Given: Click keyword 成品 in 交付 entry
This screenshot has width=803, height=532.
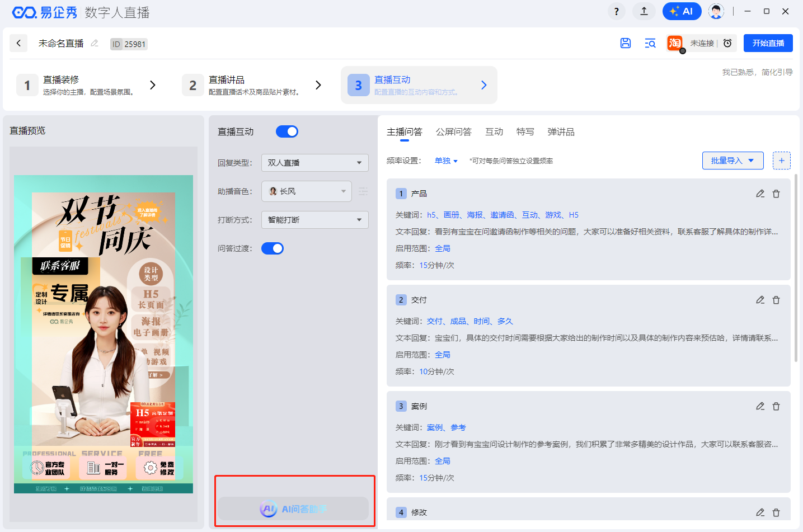Looking at the screenshot, I should (458, 321).
